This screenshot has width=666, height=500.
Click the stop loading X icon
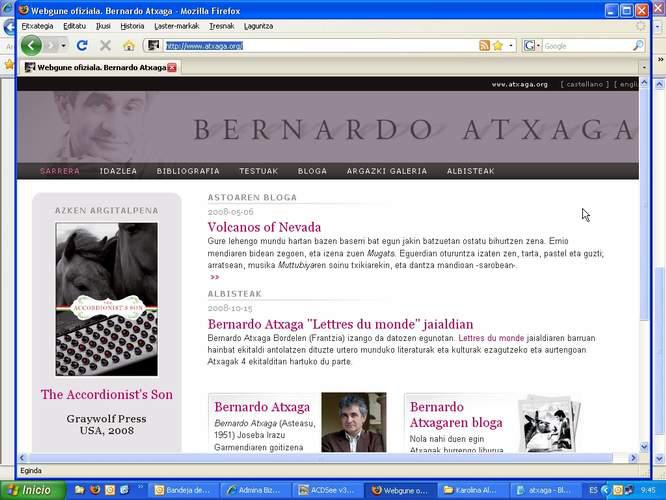(x=105, y=45)
